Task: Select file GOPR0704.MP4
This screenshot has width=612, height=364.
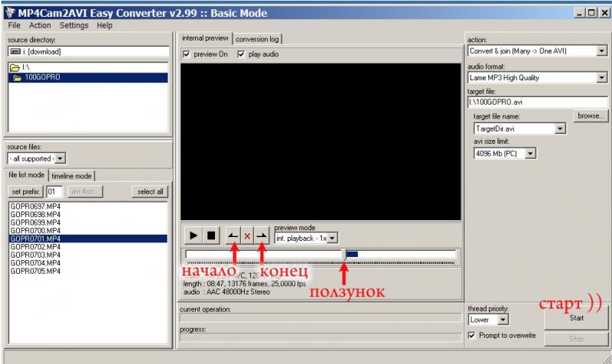Action: click(x=88, y=263)
